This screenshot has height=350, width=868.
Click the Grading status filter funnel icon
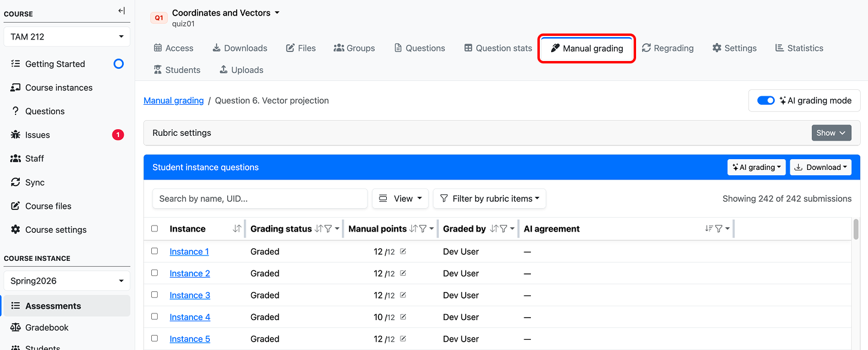(x=328, y=229)
